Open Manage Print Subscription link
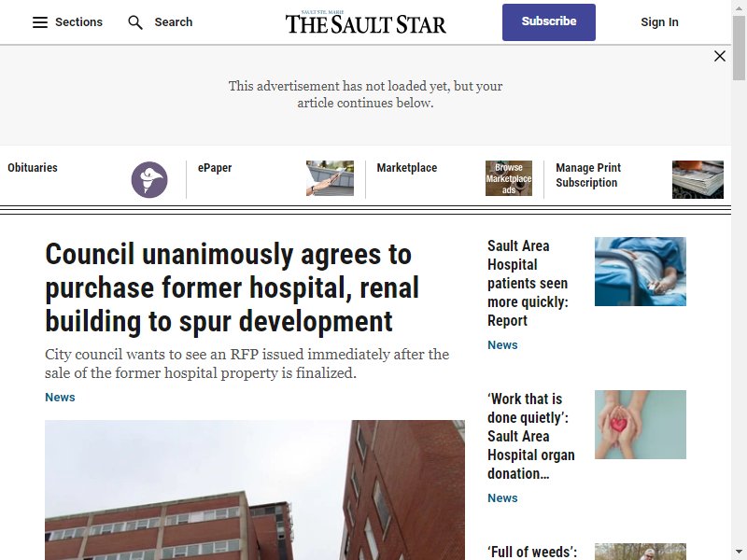This screenshot has width=747, height=560. point(588,175)
